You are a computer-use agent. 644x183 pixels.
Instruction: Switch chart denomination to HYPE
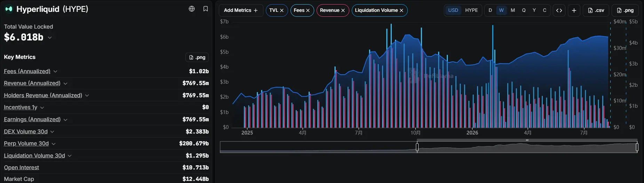coord(471,10)
